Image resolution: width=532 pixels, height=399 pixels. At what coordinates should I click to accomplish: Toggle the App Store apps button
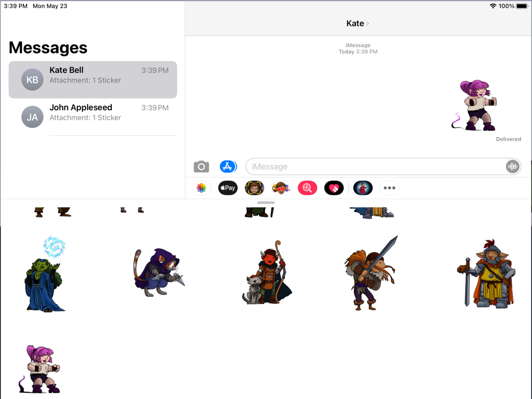click(228, 167)
